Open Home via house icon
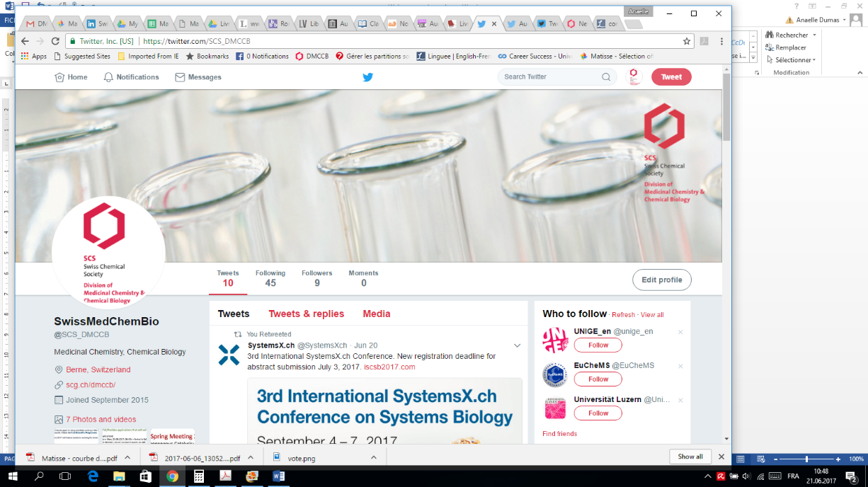The image size is (868, 487). (x=59, y=77)
